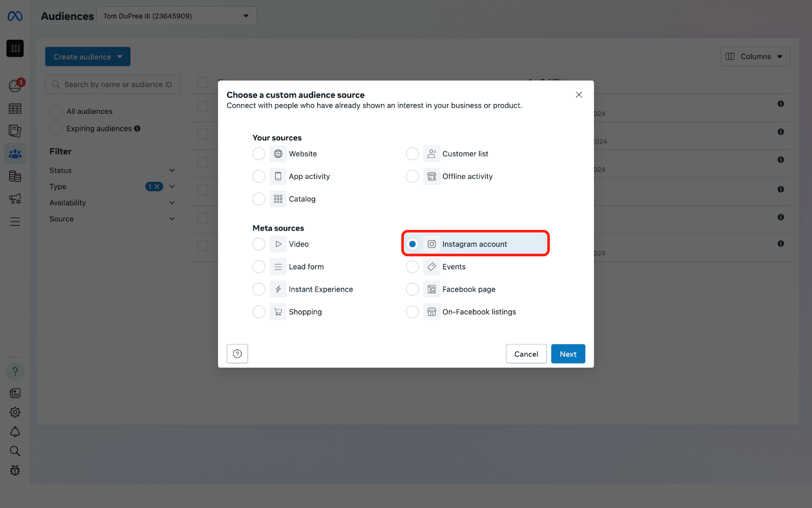Open the Audiences people icon in sidebar
Image resolution: width=812 pixels, height=508 pixels.
(x=15, y=153)
